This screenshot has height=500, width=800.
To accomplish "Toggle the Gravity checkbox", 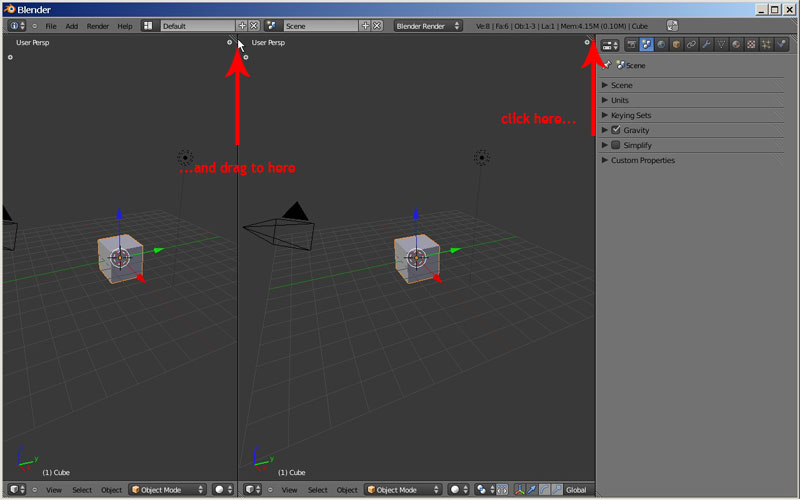I will (616, 130).
